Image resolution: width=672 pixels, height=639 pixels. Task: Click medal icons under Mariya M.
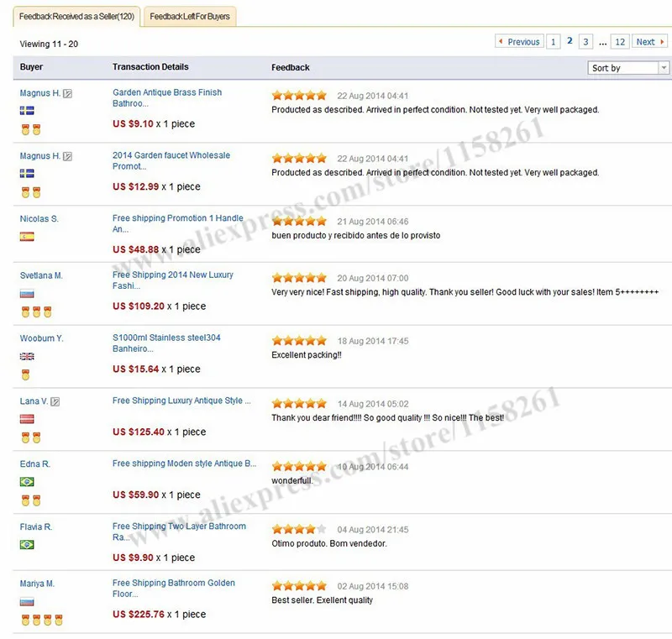click(42, 620)
